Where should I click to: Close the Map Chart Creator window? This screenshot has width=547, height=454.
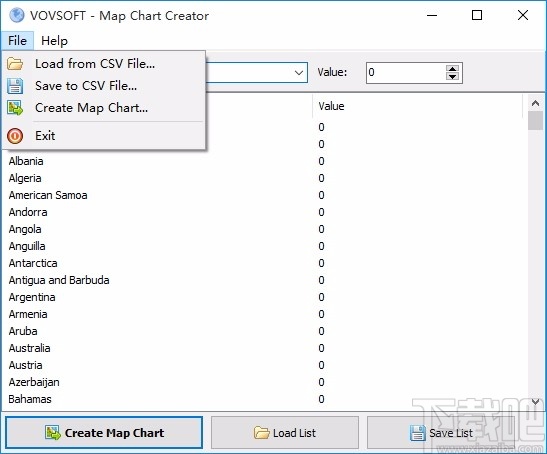click(523, 15)
